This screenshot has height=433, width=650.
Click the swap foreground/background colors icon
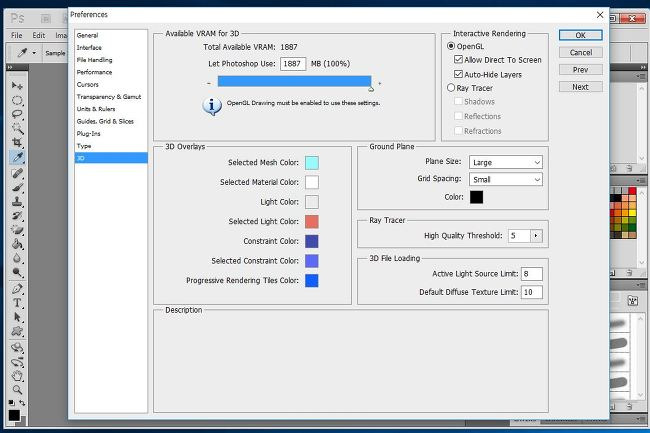click(22, 403)
